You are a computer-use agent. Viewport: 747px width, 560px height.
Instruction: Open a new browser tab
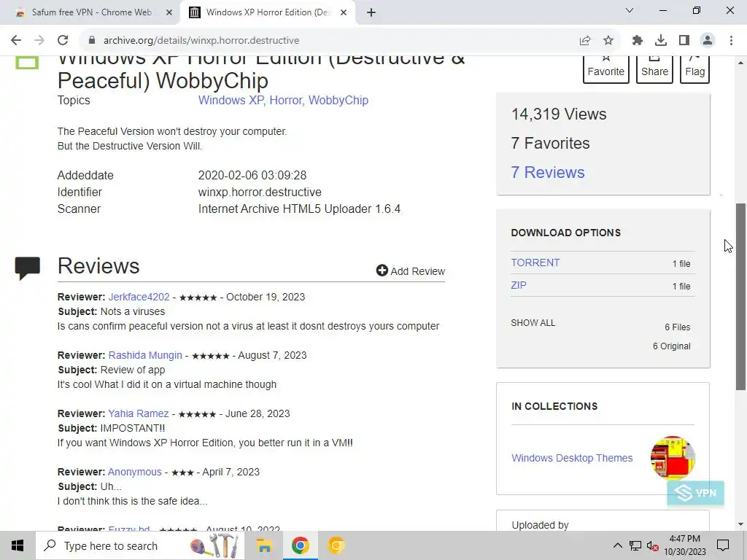(x=371, y=13)
